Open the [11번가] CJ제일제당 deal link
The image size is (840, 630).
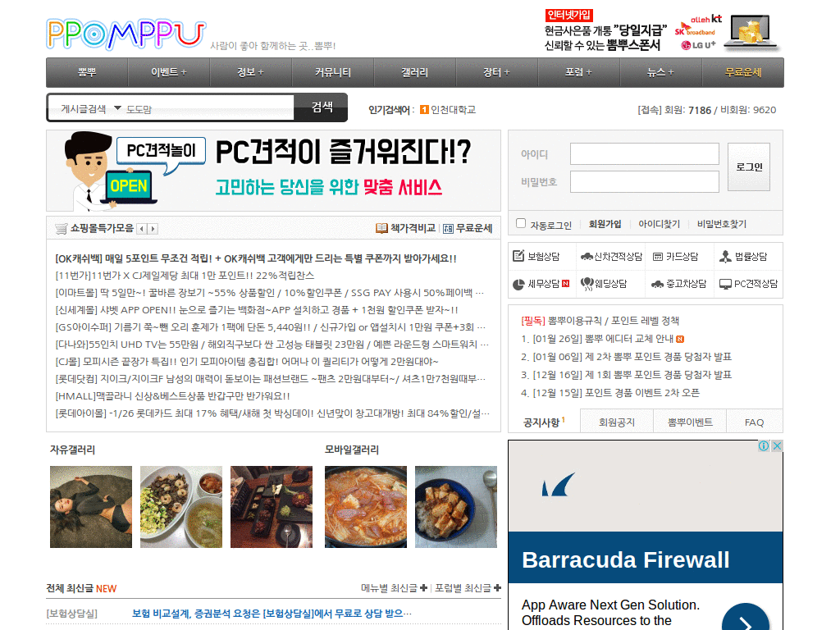click(x=185, y=276)
